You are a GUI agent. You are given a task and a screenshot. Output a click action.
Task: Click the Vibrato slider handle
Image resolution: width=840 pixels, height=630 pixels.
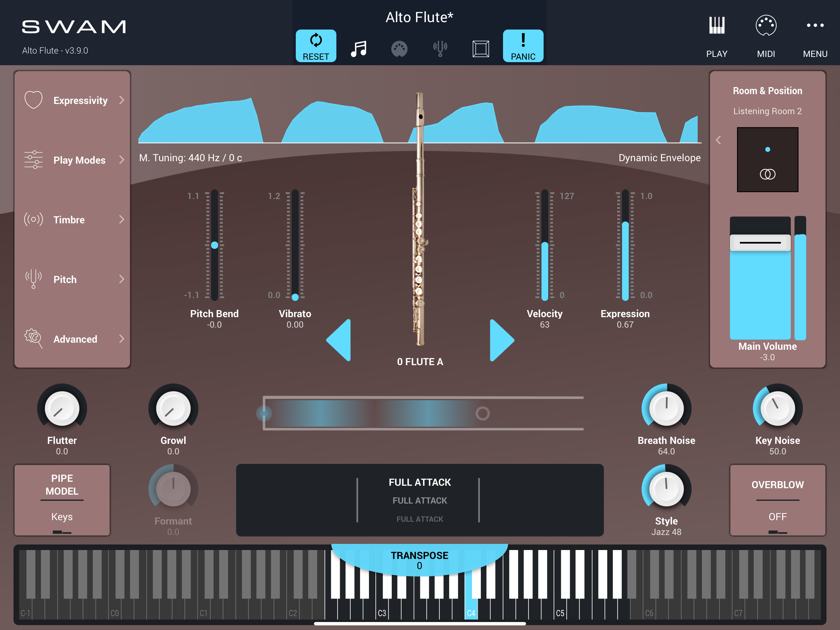pos(295,297)
